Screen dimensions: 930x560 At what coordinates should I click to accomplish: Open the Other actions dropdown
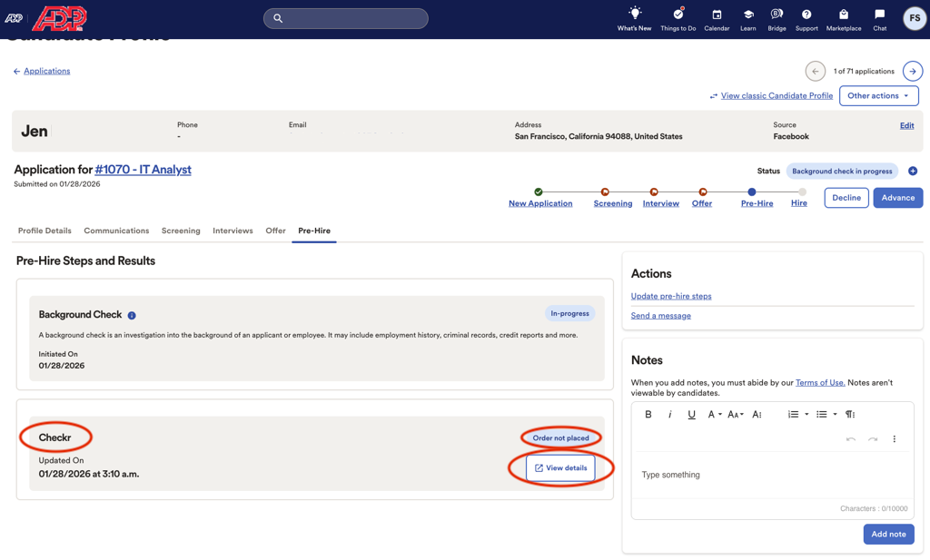click(x=878, y=96)
